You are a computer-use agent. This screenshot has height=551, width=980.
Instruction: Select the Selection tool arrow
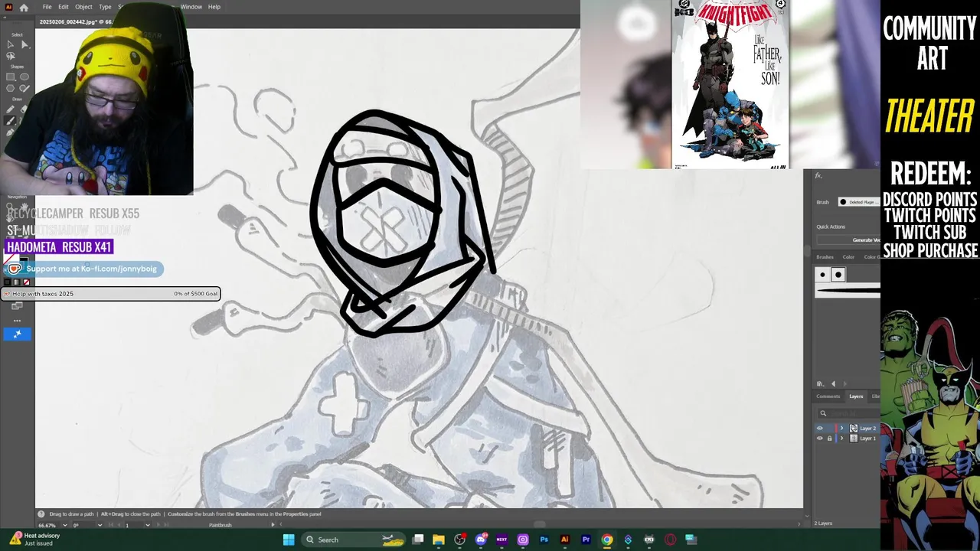pos(10,45)
